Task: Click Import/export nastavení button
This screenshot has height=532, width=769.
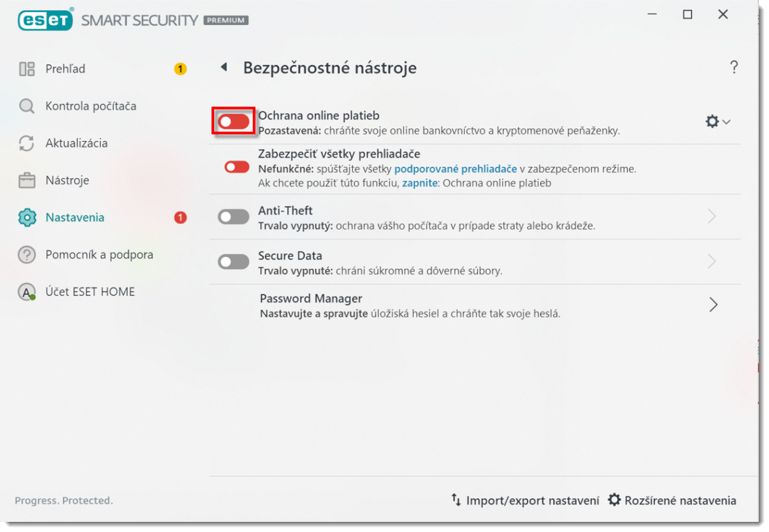Action: click(525, 500)
